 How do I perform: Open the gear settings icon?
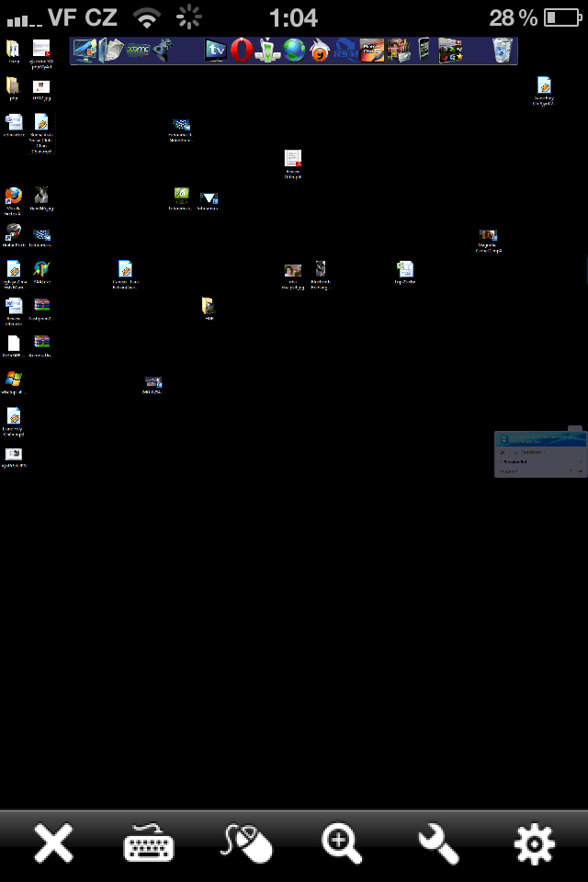(x=535, y=843)
